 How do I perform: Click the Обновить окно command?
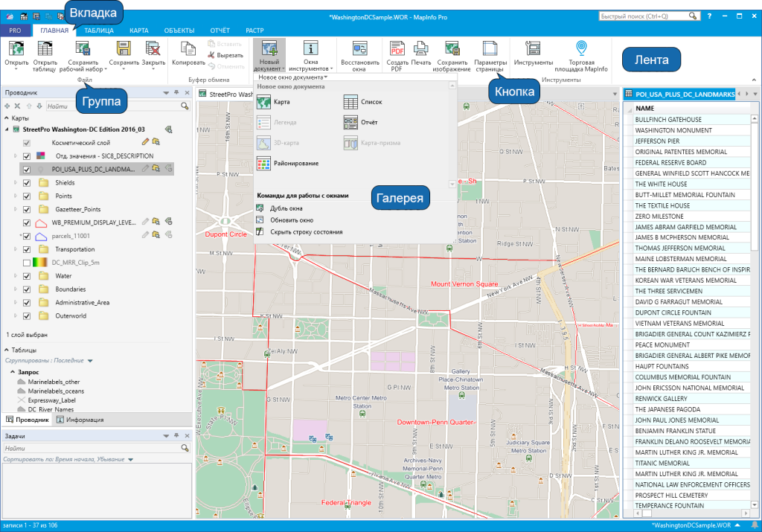click(x=285, y=219)
